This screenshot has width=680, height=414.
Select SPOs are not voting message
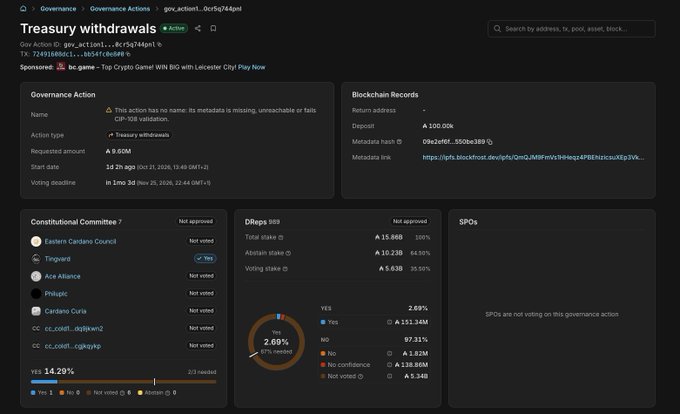pos(552,314)
